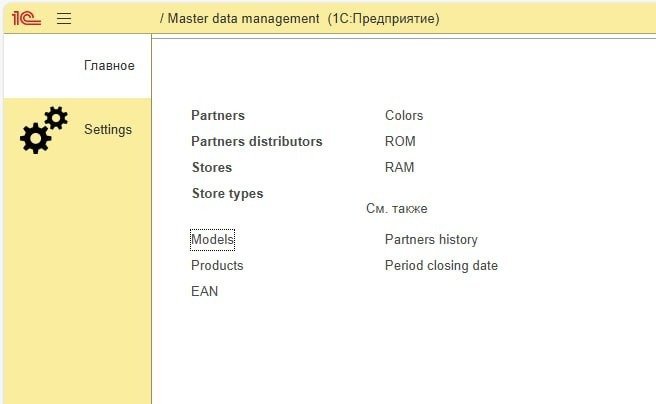Open the Partners catalog
This screenshot has height=404, width=656.
218,115
